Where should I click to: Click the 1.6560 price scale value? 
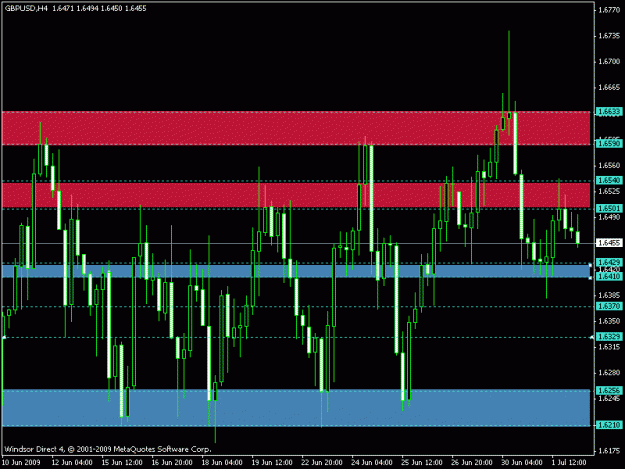point(609,165)
